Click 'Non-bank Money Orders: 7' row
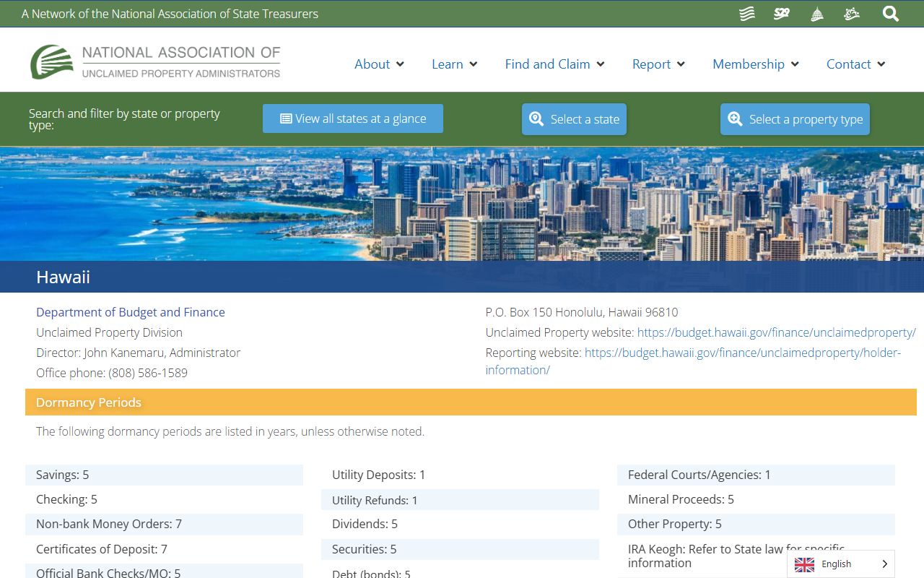Viewport: 924px width, 578px height. coord(164,524)
